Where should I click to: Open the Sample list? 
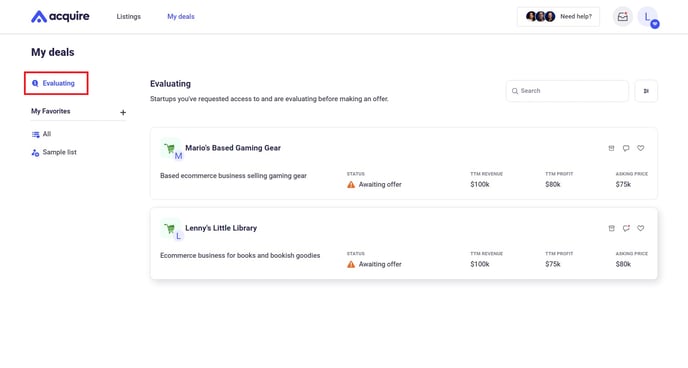point(54,152)
